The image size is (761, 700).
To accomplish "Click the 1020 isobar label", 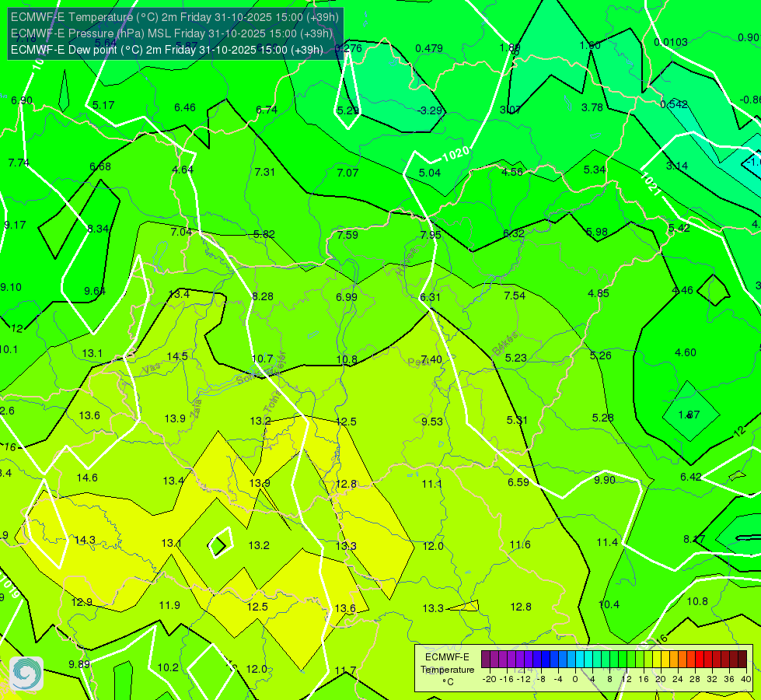I will coord(456,154).
